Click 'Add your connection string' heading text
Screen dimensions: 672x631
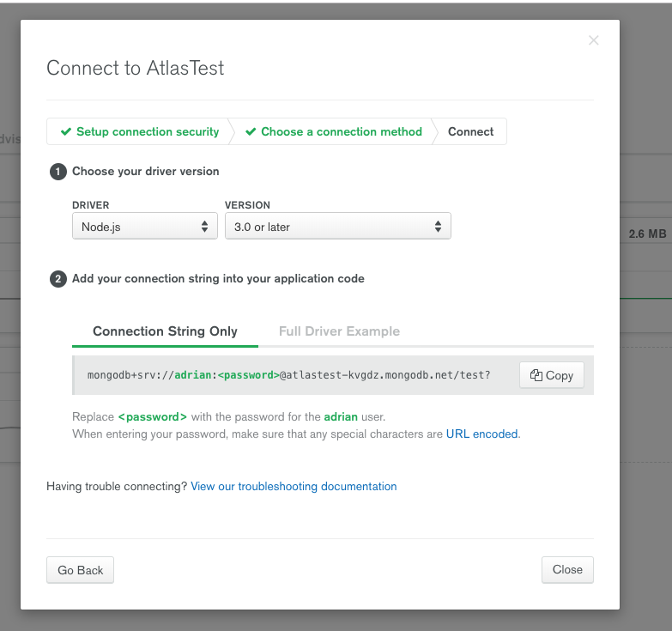point(218,279)
